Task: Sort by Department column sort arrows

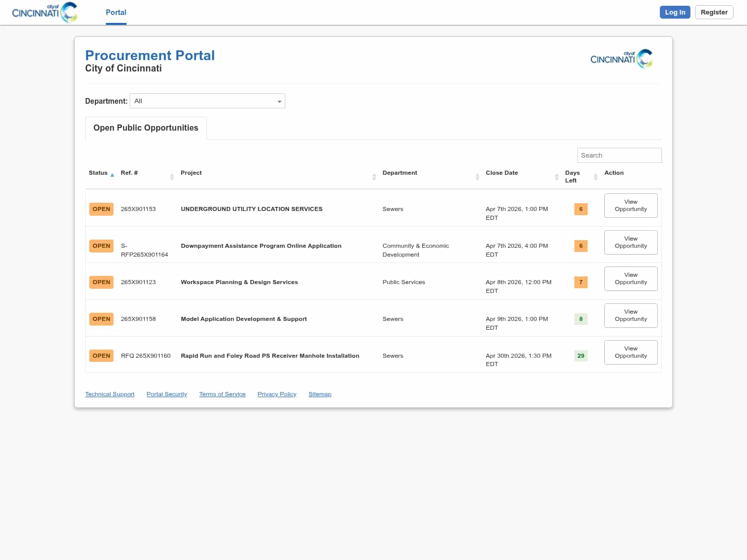Action: pyautogui.click(x=477, y=177)
